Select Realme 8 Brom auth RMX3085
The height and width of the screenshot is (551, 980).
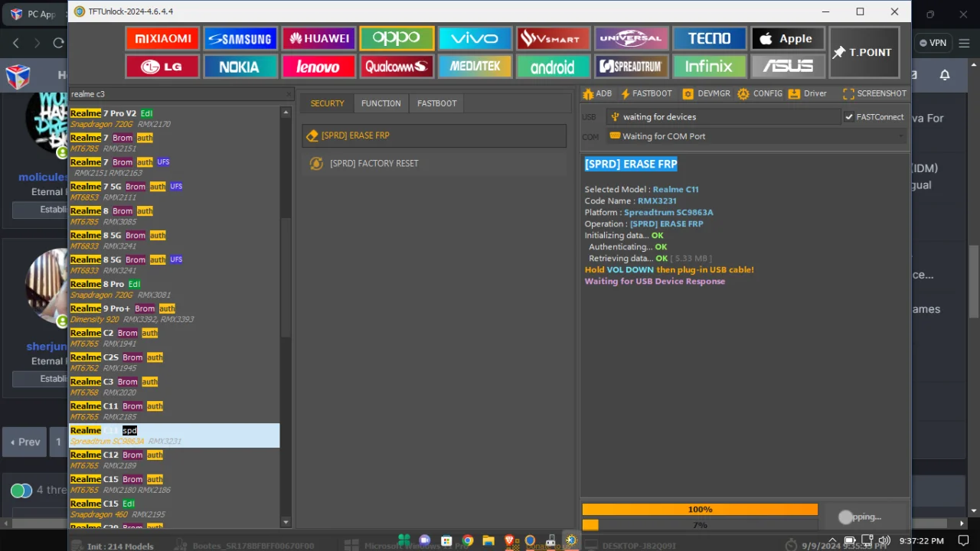(175, 217)
